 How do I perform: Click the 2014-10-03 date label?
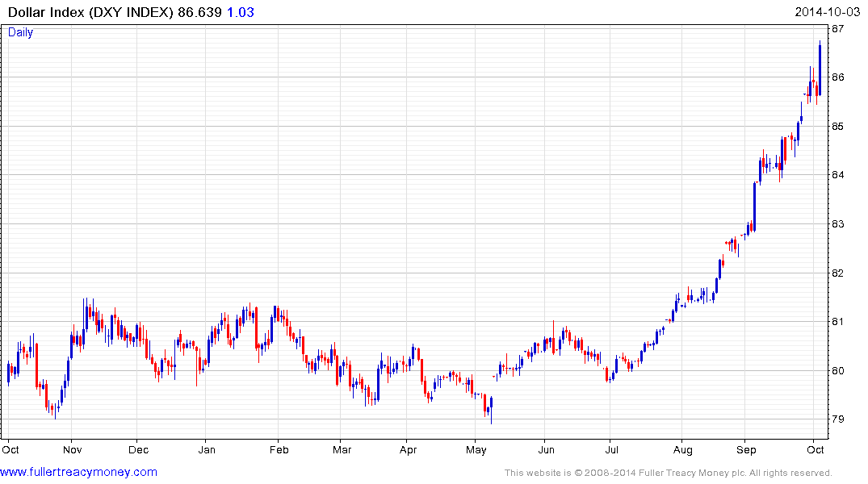[x=827, y=12]
